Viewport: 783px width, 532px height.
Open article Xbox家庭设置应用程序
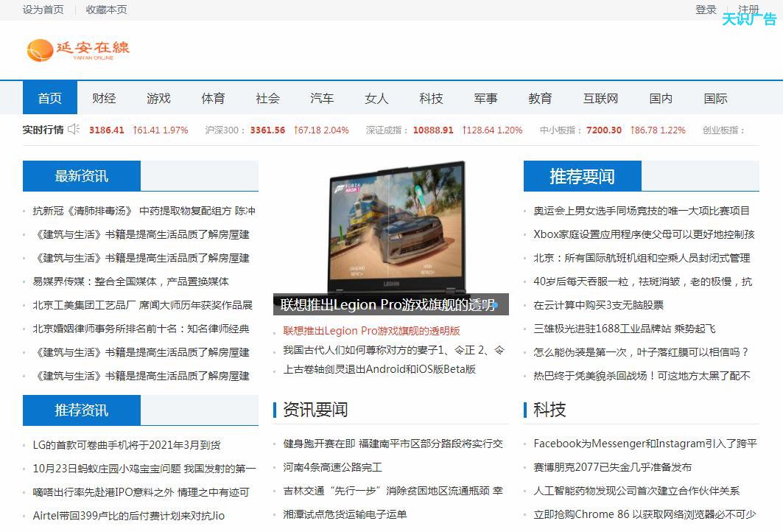(x=645, y=234)
